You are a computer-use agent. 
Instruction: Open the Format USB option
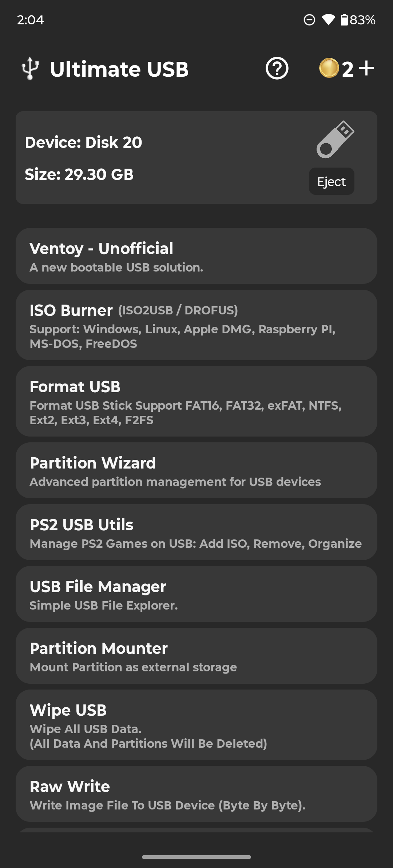[196, 402]
